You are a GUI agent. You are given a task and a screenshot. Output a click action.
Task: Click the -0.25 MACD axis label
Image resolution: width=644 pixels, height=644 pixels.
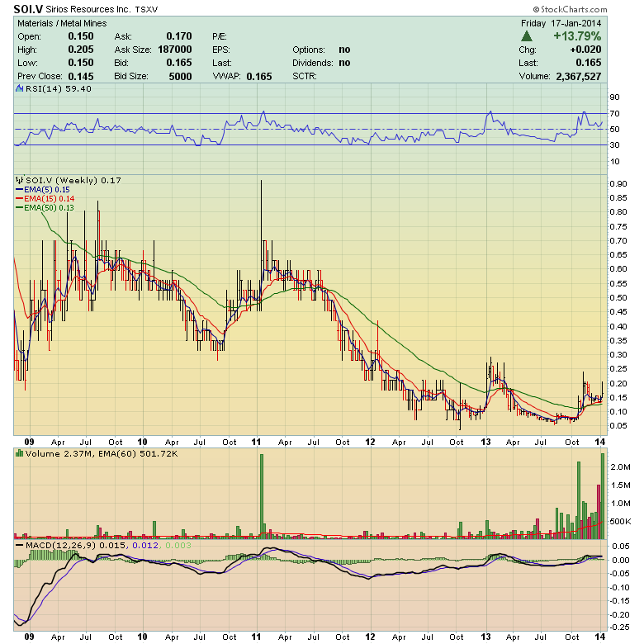click(618, 627)
